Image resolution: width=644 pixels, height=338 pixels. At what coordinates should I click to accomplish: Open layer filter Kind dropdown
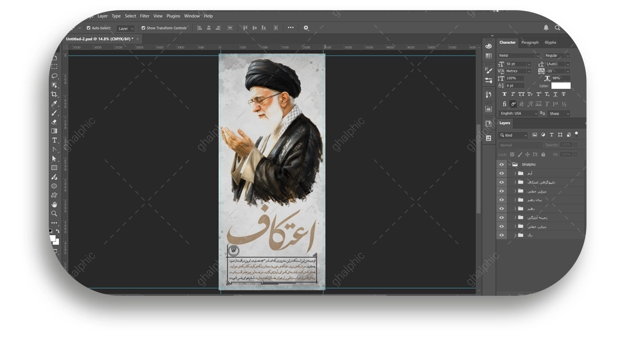point(513,135)
